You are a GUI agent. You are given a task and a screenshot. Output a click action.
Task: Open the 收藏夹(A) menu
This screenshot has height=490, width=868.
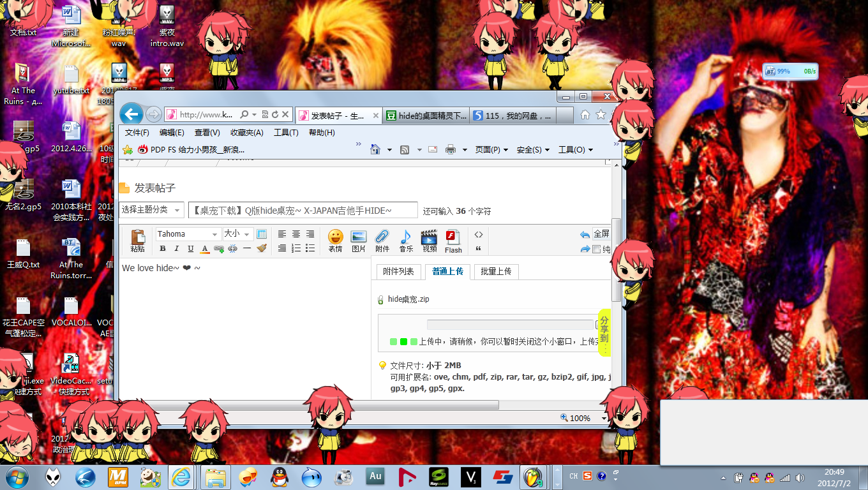247,133
